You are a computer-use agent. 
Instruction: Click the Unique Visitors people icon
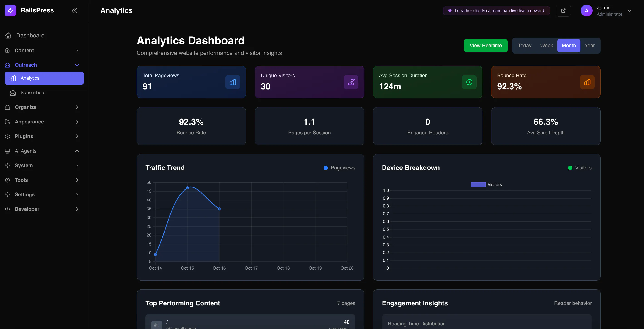pos(351,82)
